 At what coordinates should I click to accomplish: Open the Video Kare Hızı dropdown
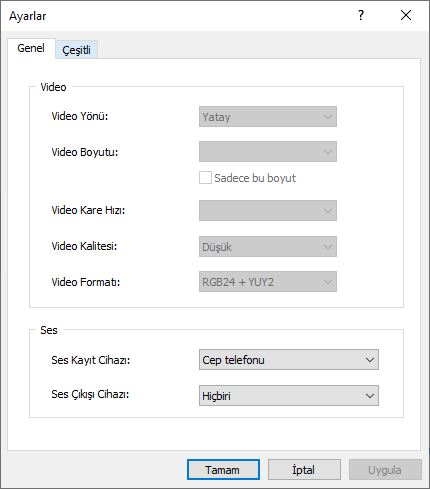click(x=268, y=210)
